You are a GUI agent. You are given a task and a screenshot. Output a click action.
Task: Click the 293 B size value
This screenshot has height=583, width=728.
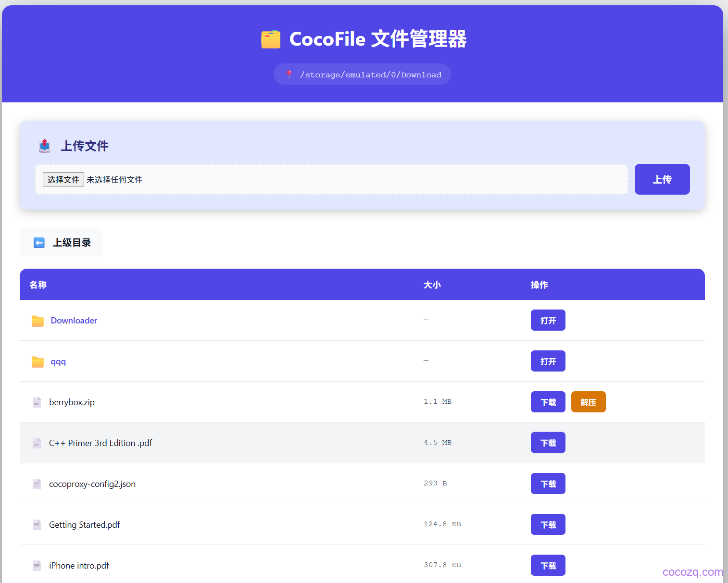point(435,484)
